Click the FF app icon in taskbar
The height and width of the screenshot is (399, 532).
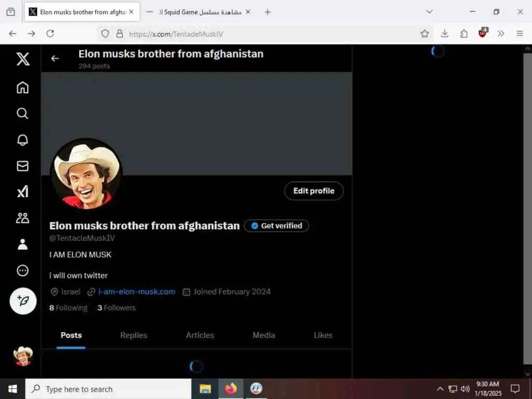(x=256, y=389)
